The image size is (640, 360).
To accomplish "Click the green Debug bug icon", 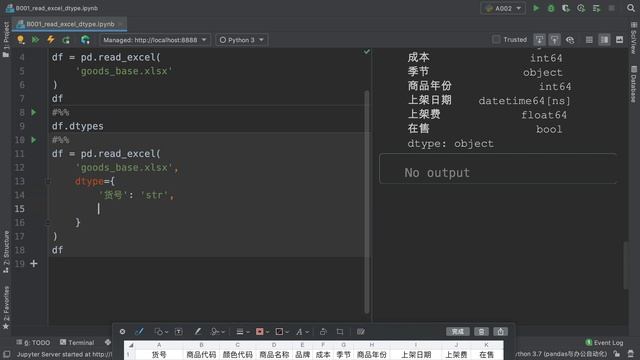I will pos(551,8).
